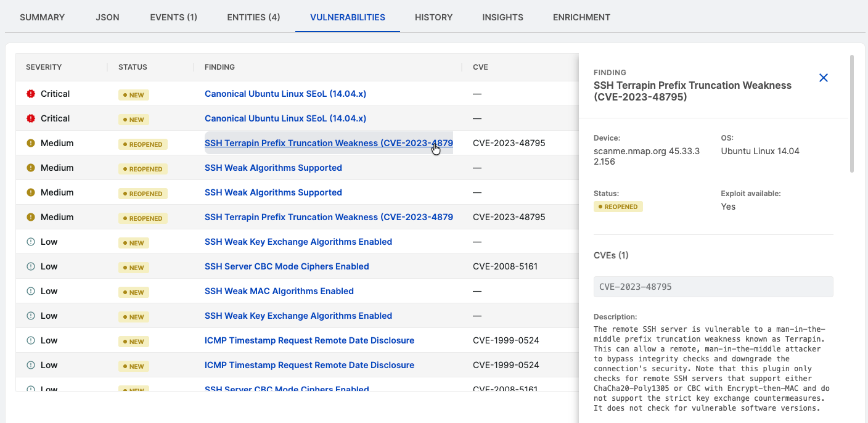Image resolution: width=868 pixels, height=423 pixels.
Task: Open second ICMP Timestamp Request finding
Action: point(309,365)
